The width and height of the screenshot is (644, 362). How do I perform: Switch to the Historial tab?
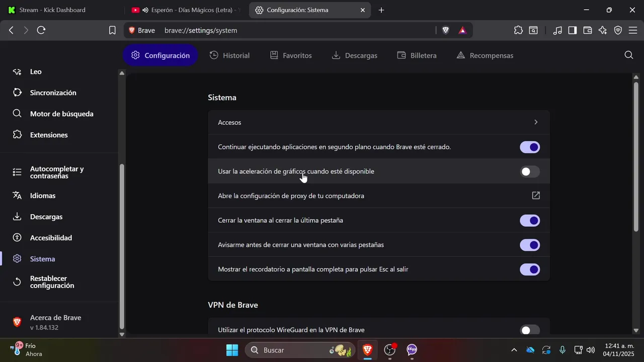click(229, 55)
